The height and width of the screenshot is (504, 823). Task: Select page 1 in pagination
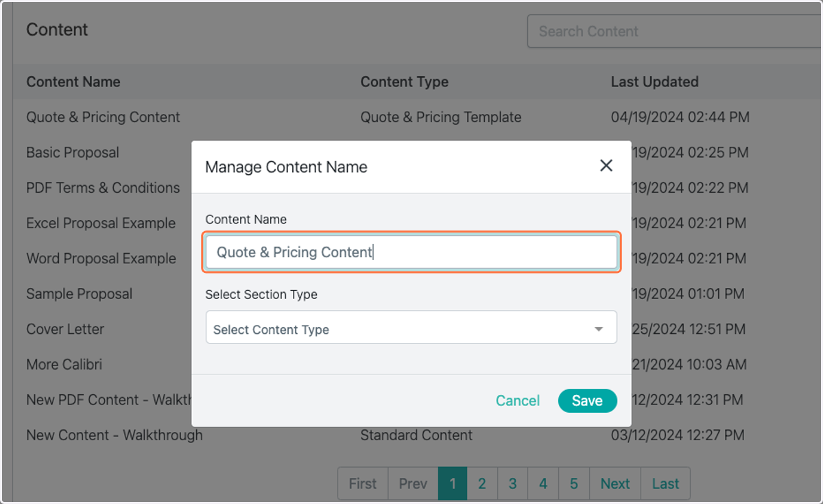tap(453, 483)
